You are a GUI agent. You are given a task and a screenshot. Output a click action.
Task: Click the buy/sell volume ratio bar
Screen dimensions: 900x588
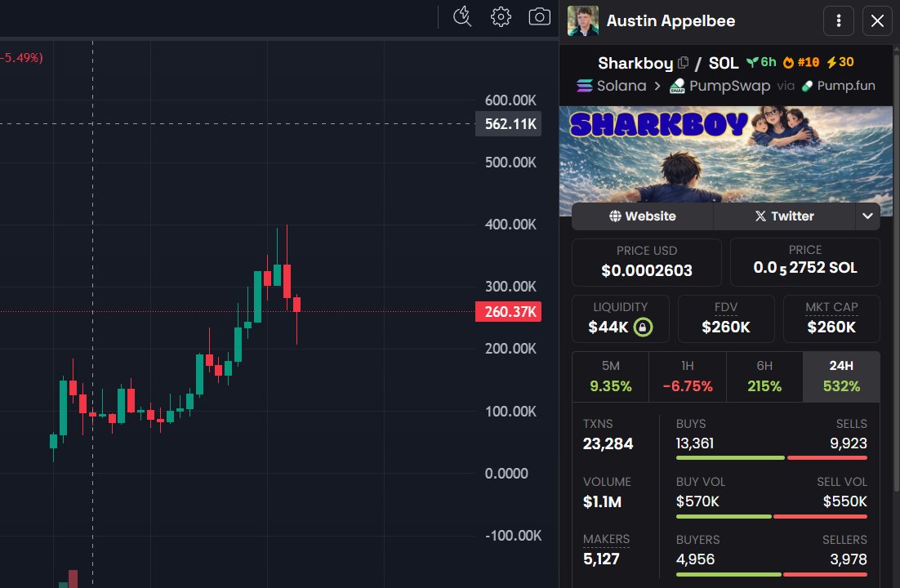click(x=772, y=516)
